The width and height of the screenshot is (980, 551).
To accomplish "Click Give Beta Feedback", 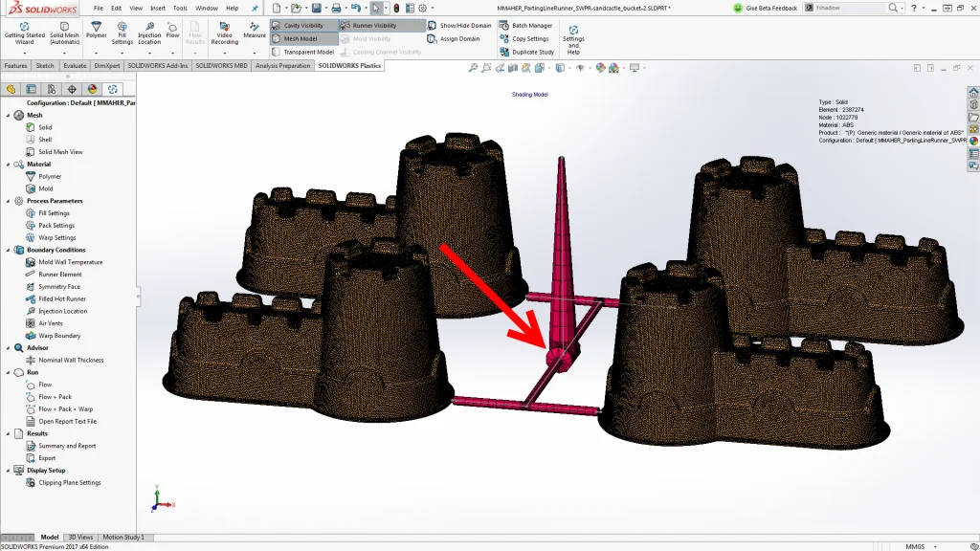I will coord(770,8).
